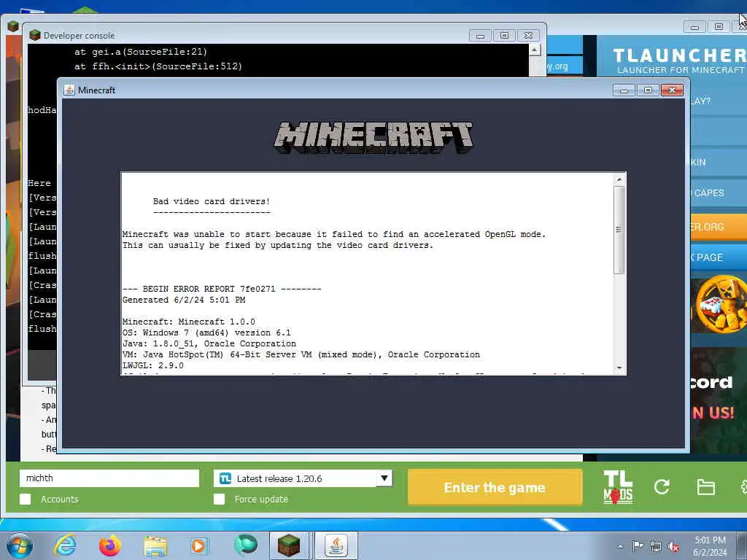Click the refresh arrow icon in TLauncher
This screenshot has height=560, width=747.
[662, 486]
